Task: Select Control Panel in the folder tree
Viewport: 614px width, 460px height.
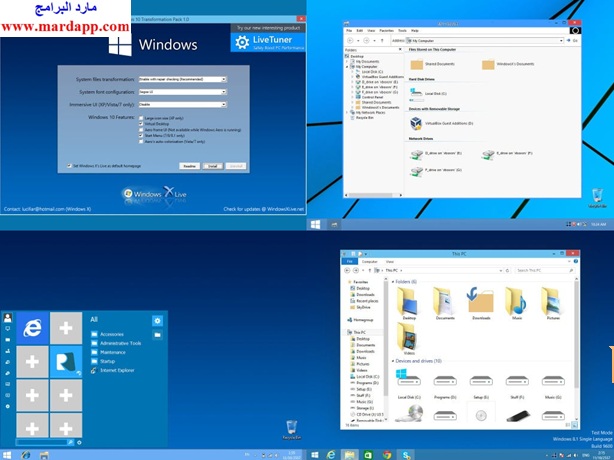Action: coord(372,97)
